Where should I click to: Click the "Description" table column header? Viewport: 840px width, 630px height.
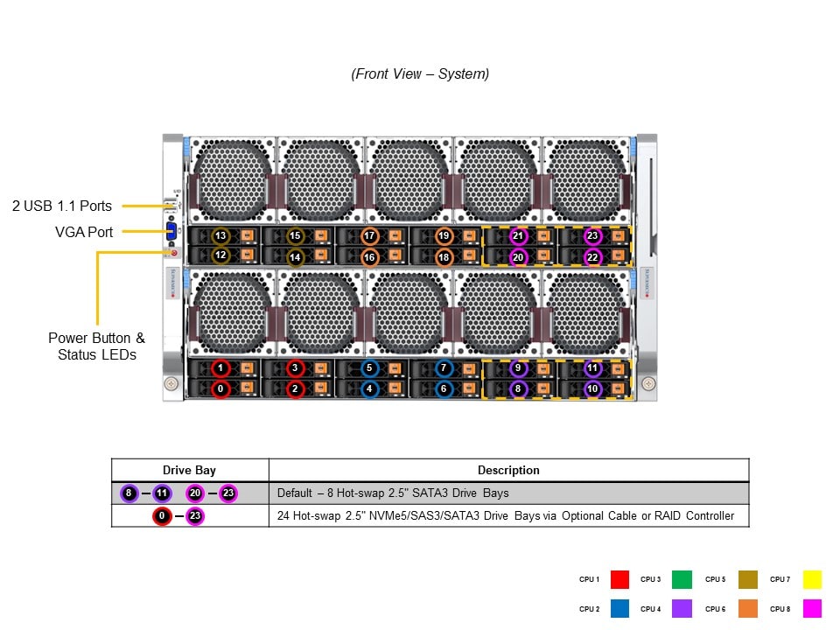508,471
